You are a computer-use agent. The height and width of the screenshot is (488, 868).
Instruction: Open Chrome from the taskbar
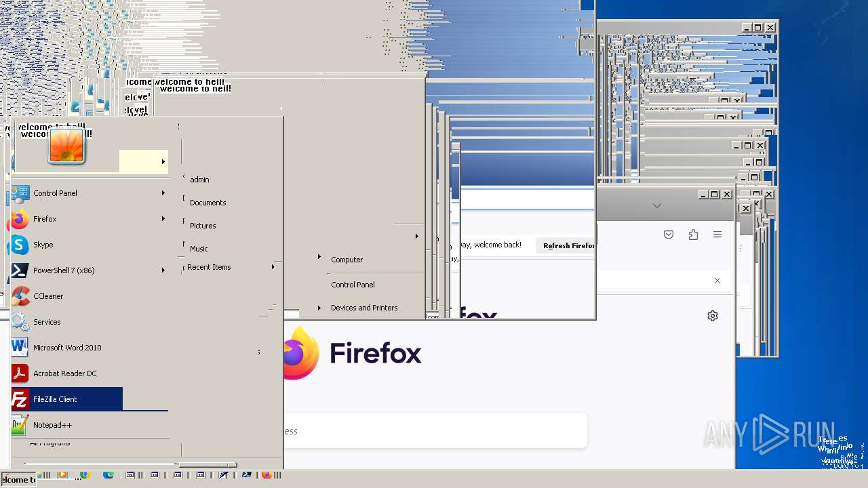(x=85, y=474)
